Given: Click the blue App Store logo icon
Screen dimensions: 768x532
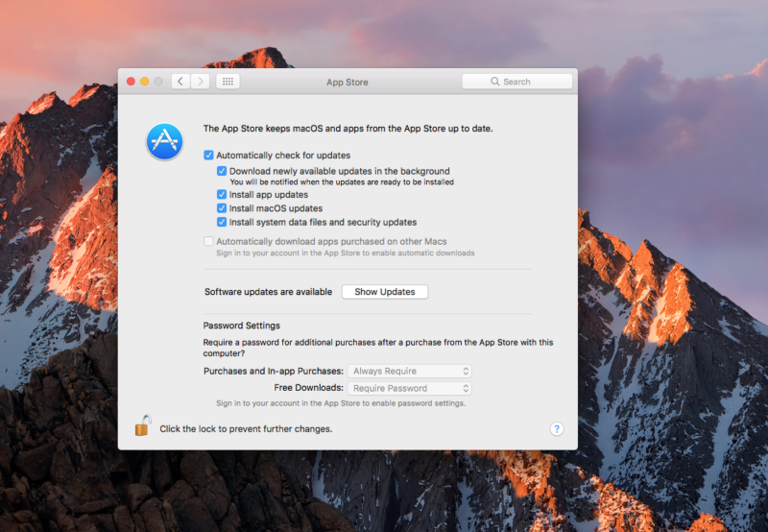Looking at the screenshot, I should [x=164, y=141].
